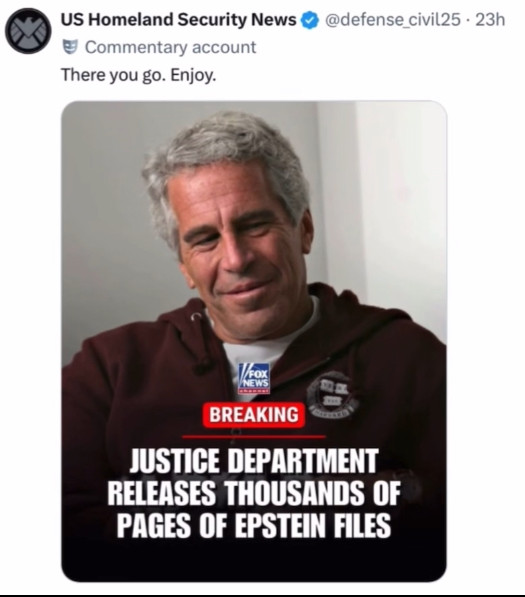Image resolution: width=525 pixels, height=597 pixels.
Task: Click the JUSTICE DEPARTMENT headline line
Action: (254, 461)
